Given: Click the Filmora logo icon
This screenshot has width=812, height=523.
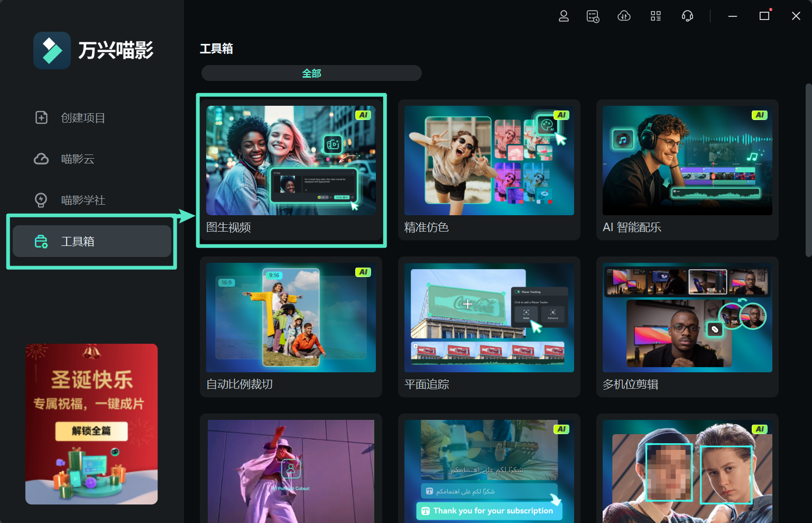Looking at the screenshot, I should coord(52,50).
